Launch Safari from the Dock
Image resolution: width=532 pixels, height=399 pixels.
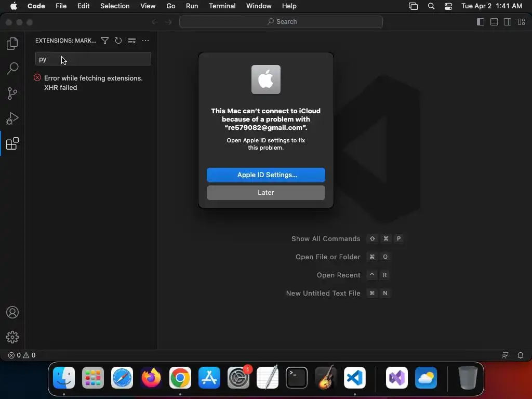pos(122,378)
